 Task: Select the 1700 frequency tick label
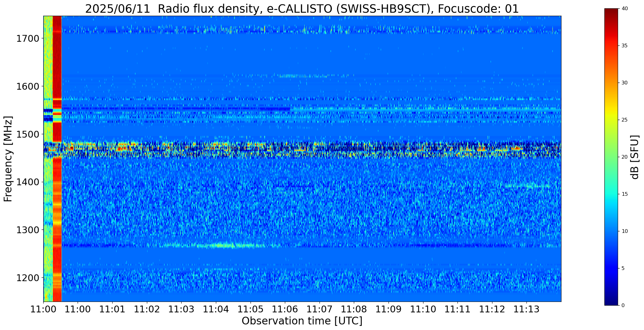27,39
